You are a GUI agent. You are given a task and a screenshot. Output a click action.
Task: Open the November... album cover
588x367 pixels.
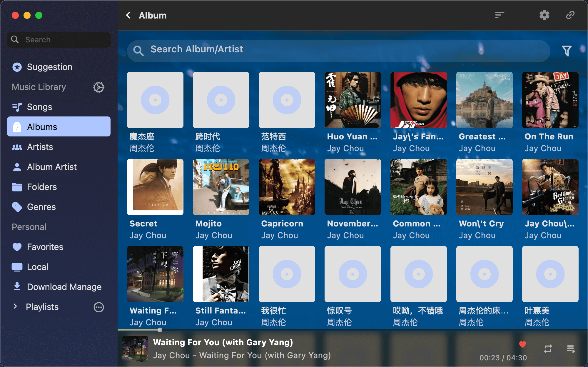(x=353, y=187)
